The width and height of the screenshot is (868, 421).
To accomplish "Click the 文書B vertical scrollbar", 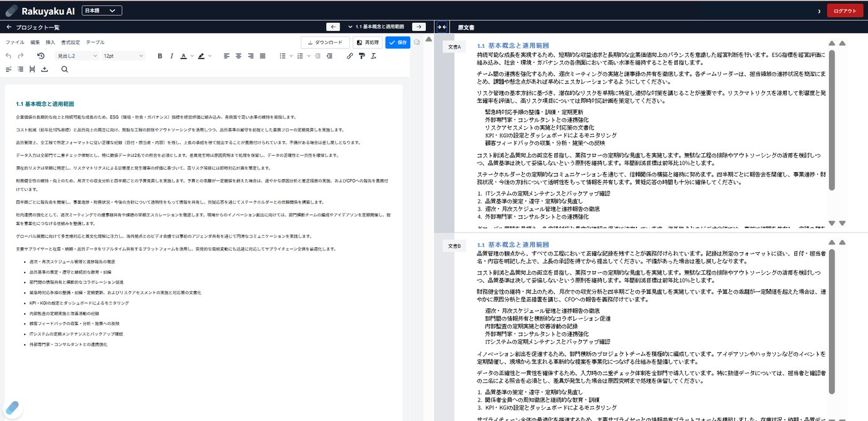I will [832, 321].
